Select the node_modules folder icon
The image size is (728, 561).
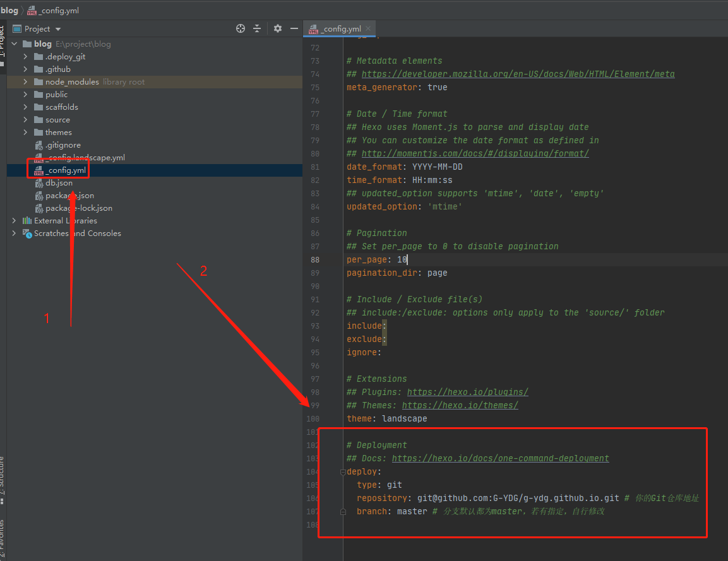tap(39, 81)
